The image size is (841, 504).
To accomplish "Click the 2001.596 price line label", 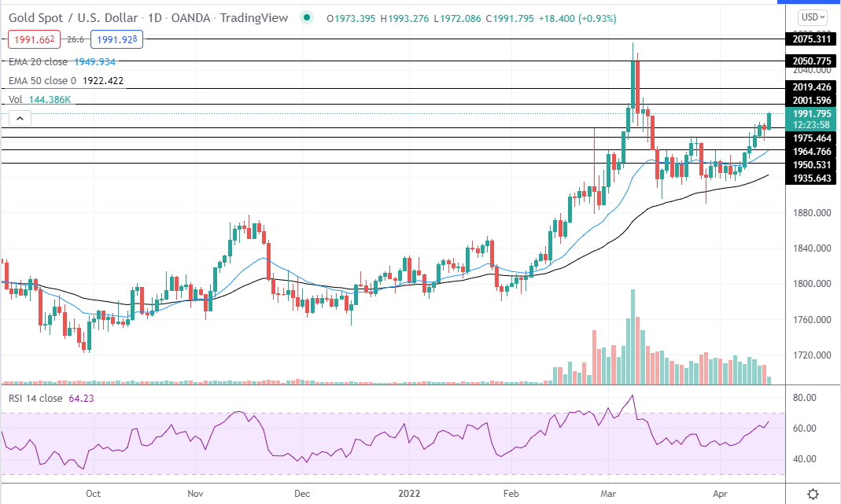I will tap(812, 101).
